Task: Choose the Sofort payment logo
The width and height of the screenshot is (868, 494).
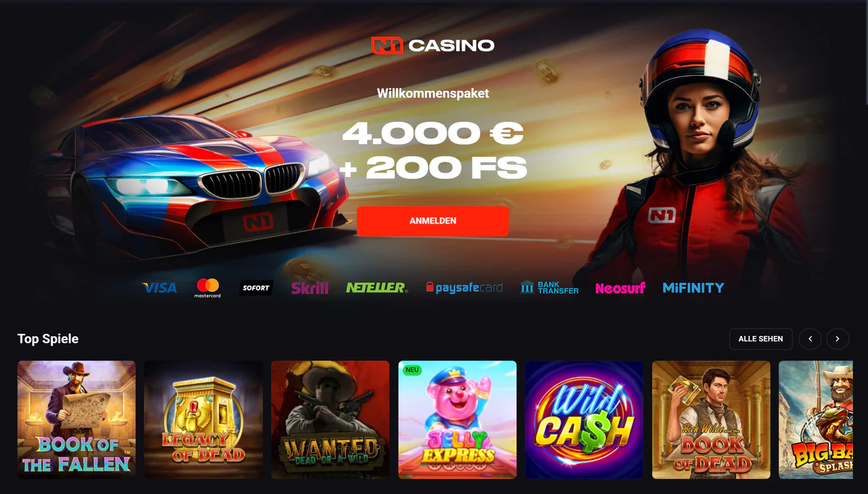Action: pos(256,288)
